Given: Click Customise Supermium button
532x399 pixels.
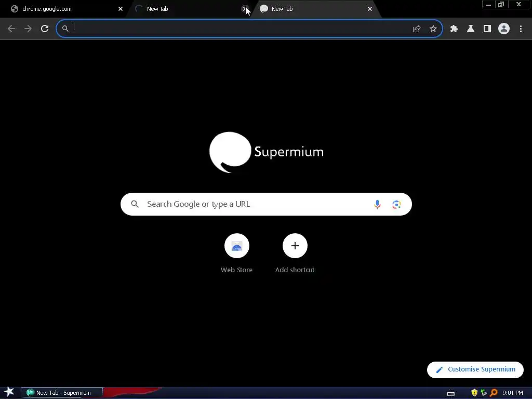Looking at the screenshot, I should [475, 369].
